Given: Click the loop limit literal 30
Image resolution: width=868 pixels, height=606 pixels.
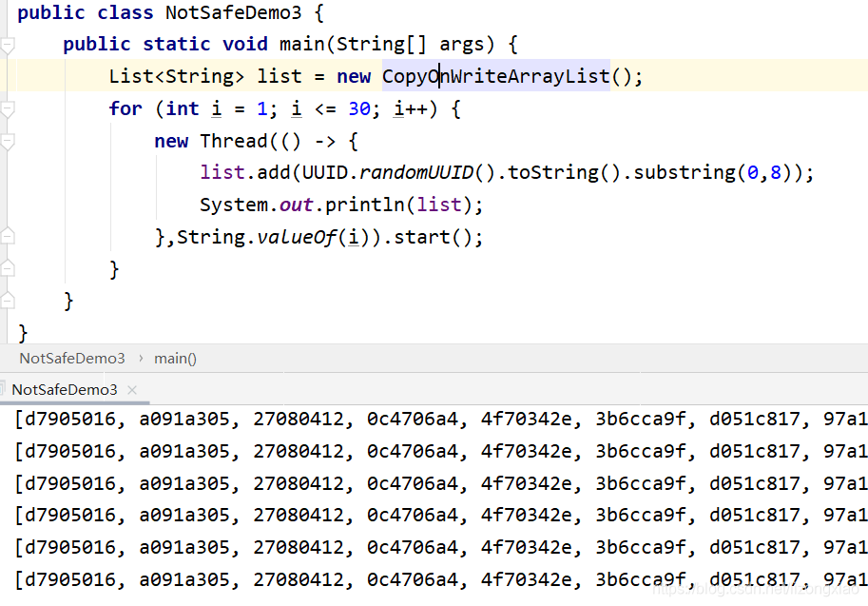Looking at the screenshot, I should click(x=359, y=108).
